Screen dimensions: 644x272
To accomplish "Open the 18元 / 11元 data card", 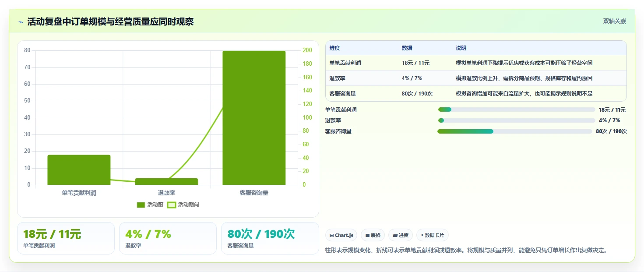I will coord(66,238).
